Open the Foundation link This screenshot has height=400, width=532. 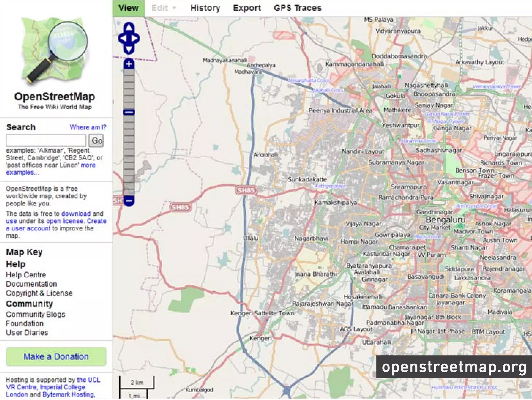click(x=25, y=324)
